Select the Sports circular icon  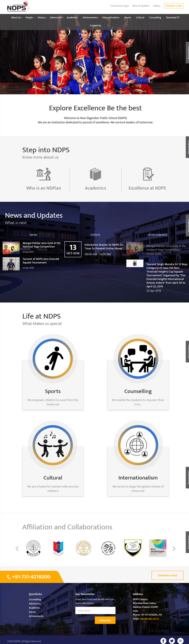tap(53, 359)
